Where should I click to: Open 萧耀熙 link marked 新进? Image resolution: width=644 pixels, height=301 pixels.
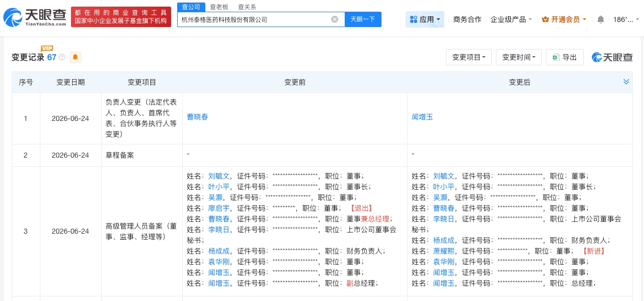444,251
